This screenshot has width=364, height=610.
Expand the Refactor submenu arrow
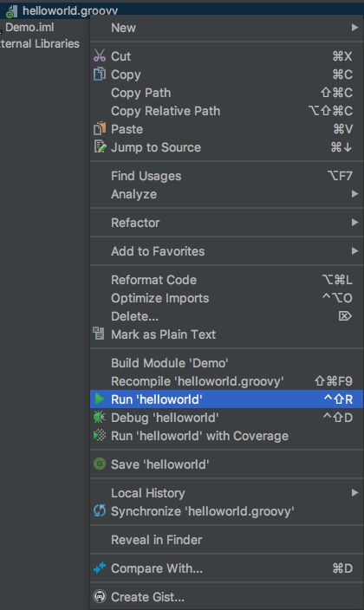click(354, 222)
